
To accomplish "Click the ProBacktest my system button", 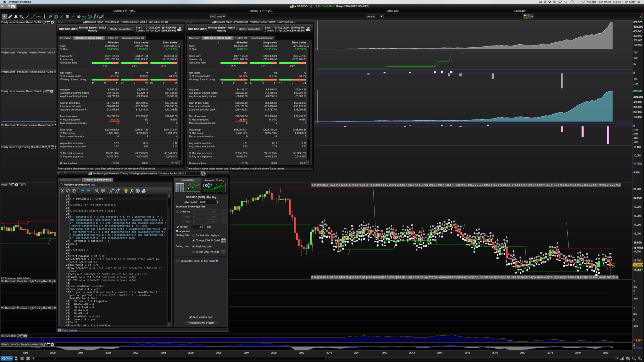I will 201,323.
